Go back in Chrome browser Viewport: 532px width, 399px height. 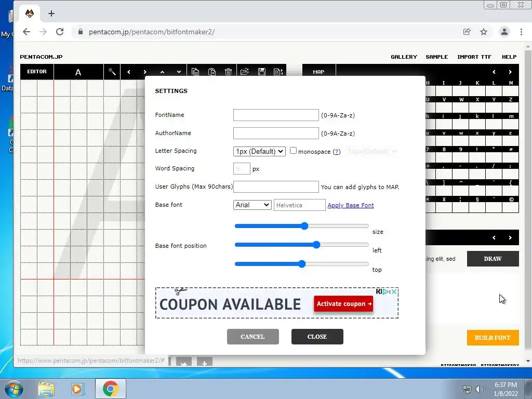26,32
